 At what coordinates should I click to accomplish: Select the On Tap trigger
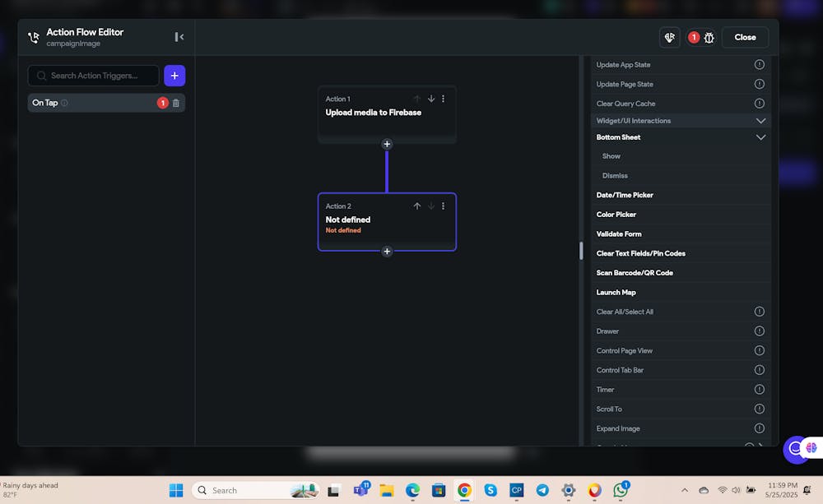pyautogui.click(x=106, y=103)
